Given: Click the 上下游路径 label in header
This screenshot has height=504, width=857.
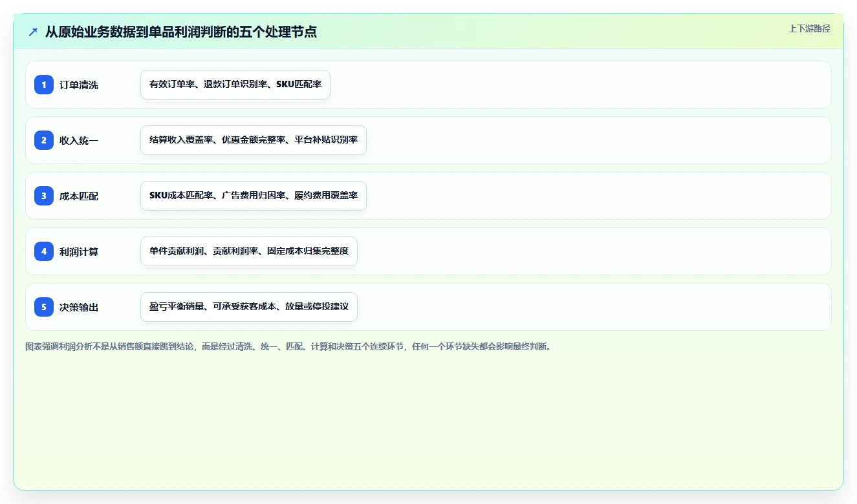Looking at the screenshot, I should pos(809,29).
